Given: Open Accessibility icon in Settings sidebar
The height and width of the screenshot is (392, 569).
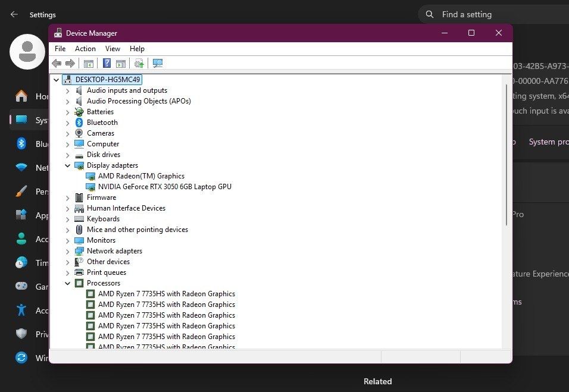Looking at the screenshot, I should pyautogui.click(x=21, y=310).
